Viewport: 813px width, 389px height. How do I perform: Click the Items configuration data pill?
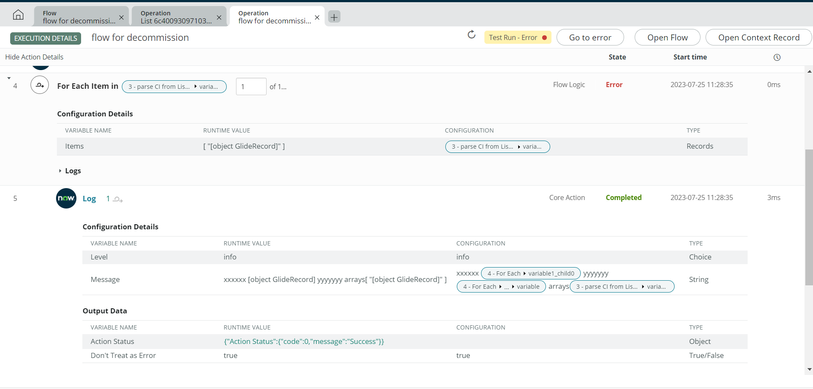click(497, 147)
